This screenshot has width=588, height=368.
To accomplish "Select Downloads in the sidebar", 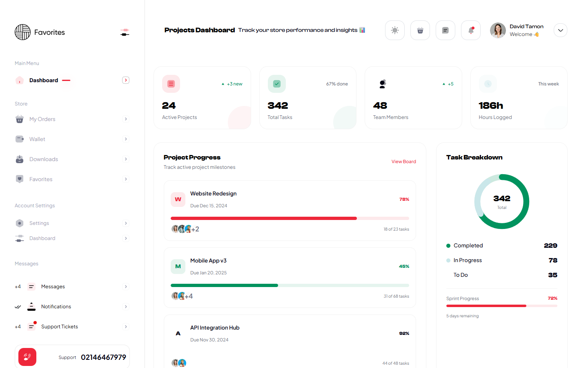I will (44, 159).
